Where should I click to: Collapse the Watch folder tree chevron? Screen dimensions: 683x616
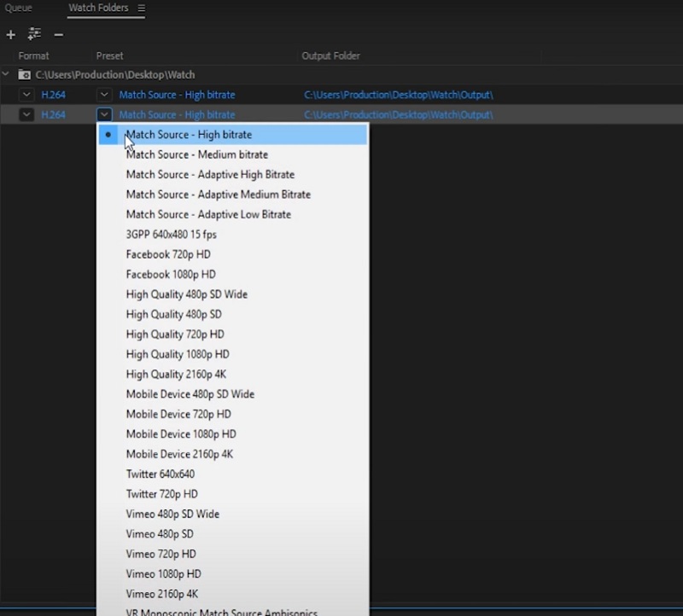point(7,74)
